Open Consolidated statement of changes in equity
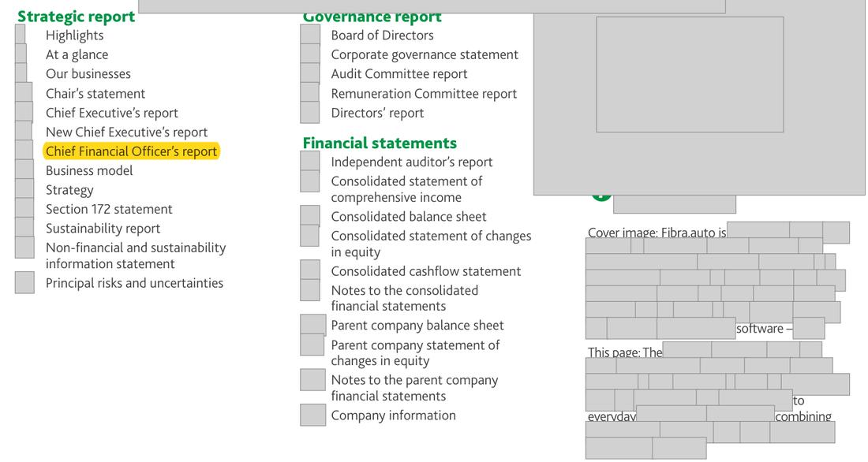The width and height of the screenshot is (868, 462). (431, 244)
